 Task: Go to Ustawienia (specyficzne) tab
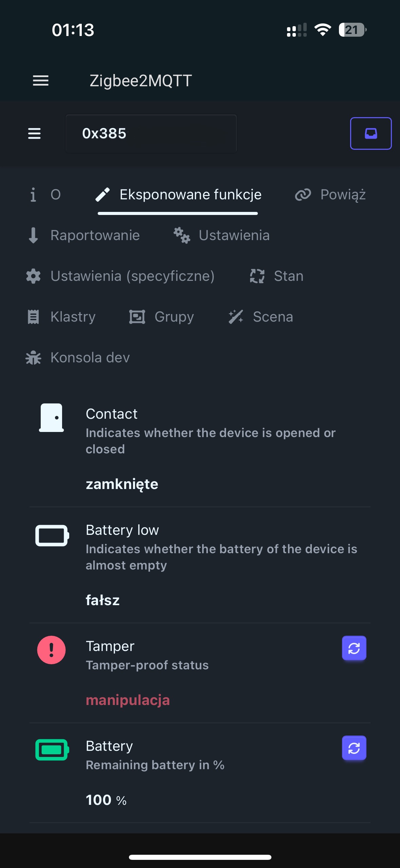point(120,276)
